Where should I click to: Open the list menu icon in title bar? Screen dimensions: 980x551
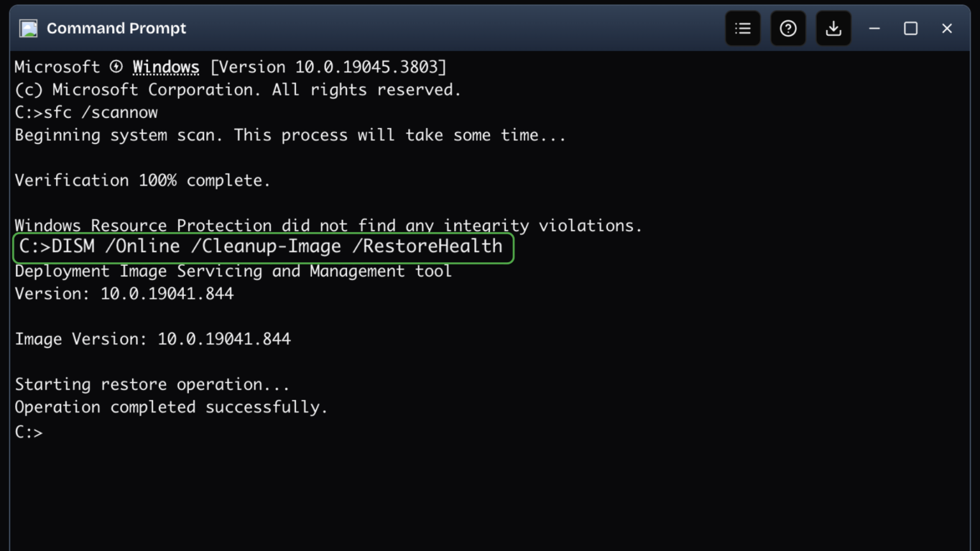[x=743, y=29]
